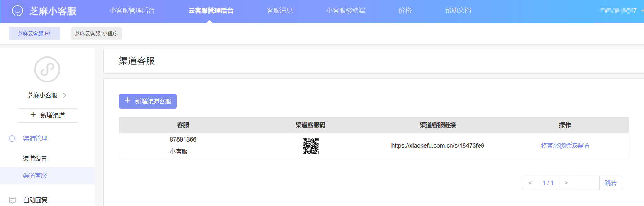
Task: Click the 渠道客服链接 column header
Action: coord(438,125)
